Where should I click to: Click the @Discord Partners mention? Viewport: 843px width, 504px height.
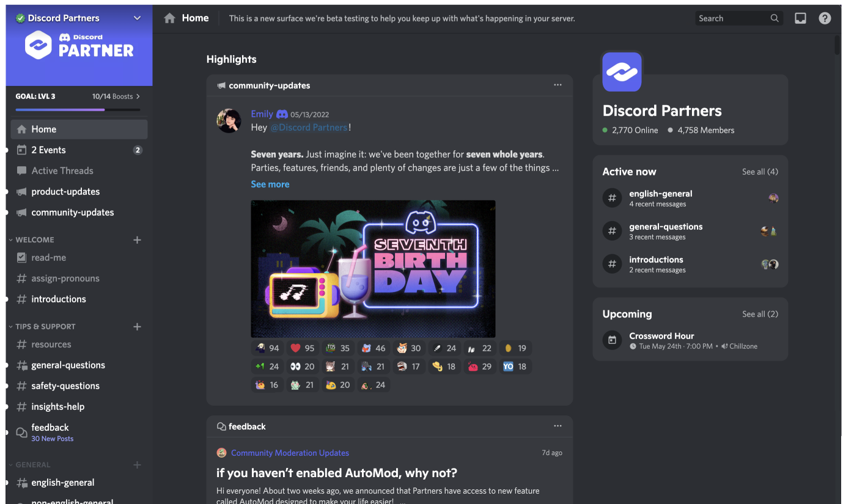tap(309, 128)
